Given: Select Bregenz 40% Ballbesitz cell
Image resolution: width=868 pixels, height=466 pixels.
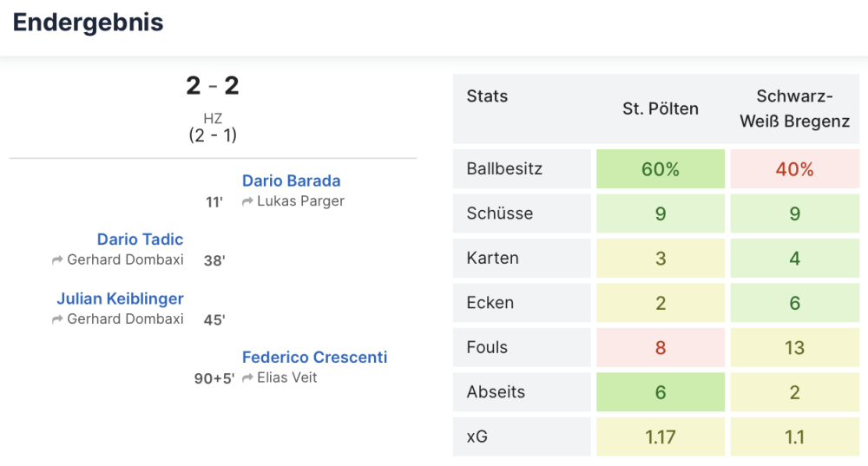Looking at the screenshot, I should [x=794, y=169].
